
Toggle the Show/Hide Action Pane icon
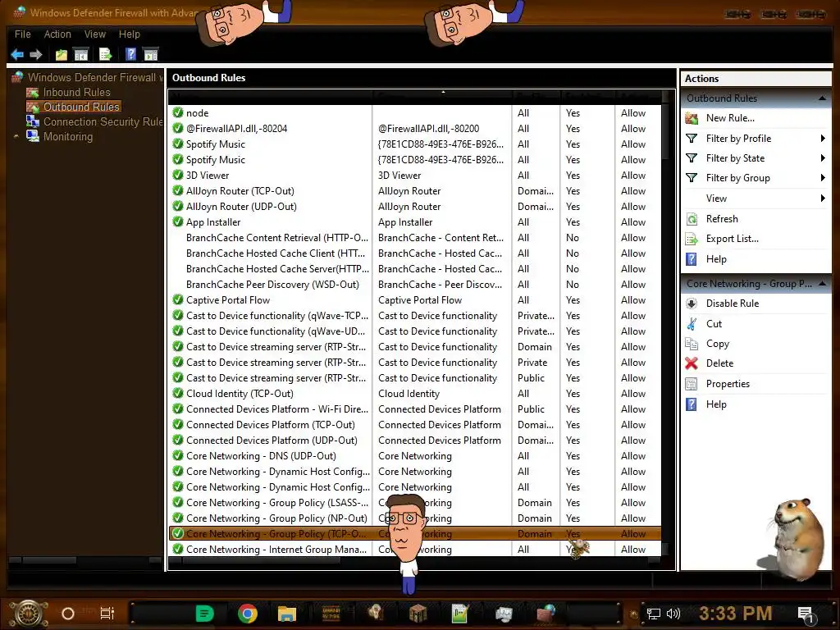tap(151, 54)
